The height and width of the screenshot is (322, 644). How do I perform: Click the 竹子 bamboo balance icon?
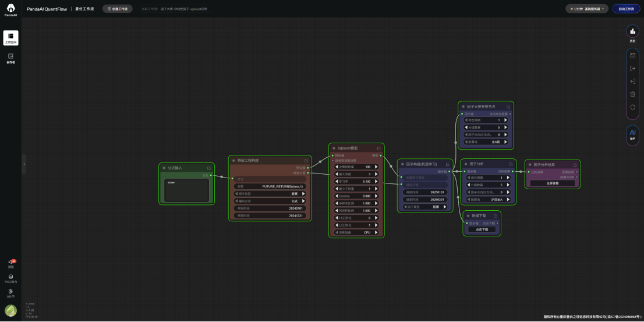coord(10,293)
